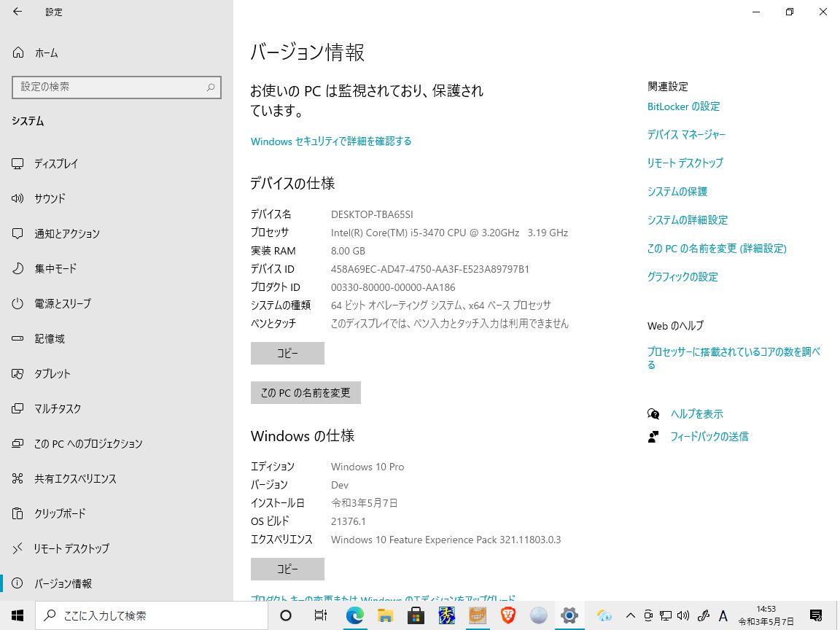Open the grinning face app on taskbar

click(x=478, y=615)
